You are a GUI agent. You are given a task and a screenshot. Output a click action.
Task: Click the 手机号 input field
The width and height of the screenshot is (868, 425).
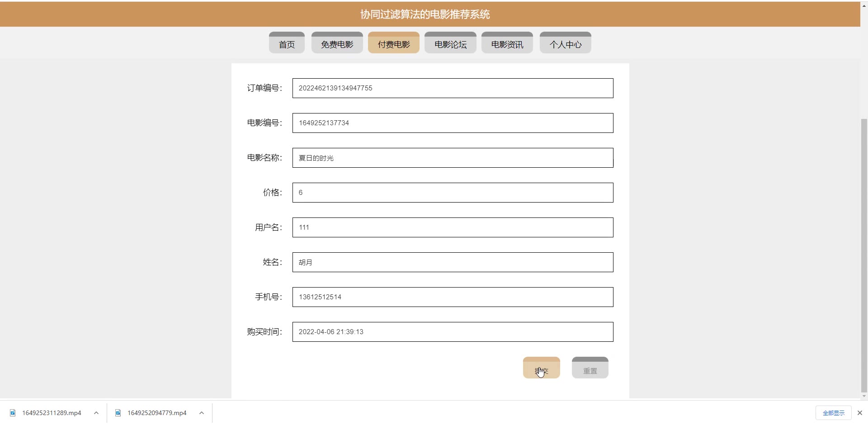[453, 297]
